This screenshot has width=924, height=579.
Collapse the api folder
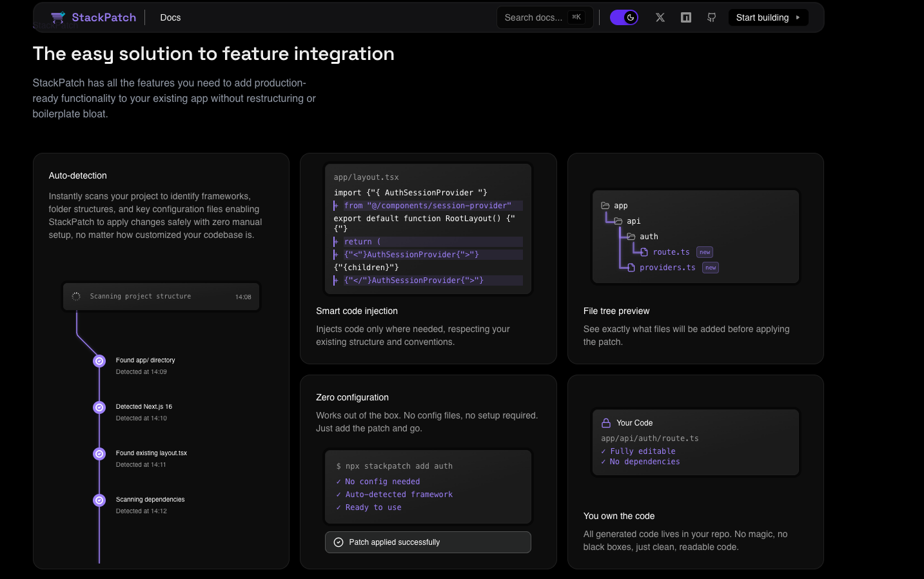click(x=617, y=221)
